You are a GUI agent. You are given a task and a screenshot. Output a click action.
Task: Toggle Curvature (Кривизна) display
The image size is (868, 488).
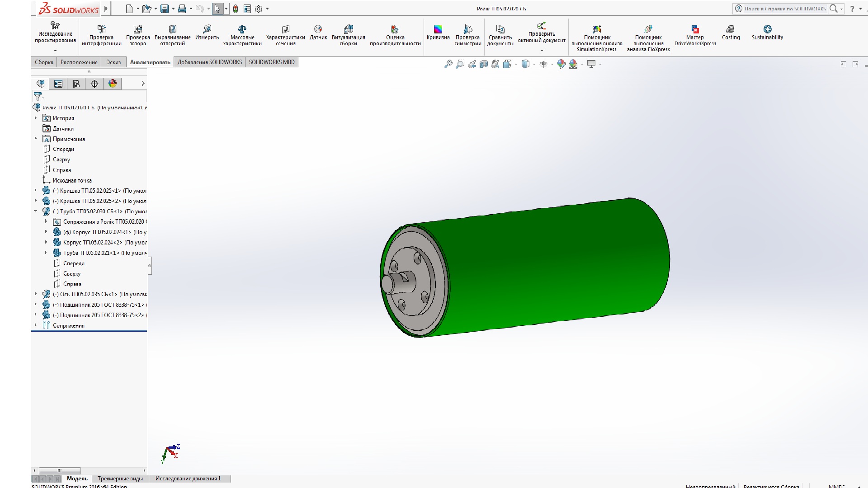tap(438, 33)
